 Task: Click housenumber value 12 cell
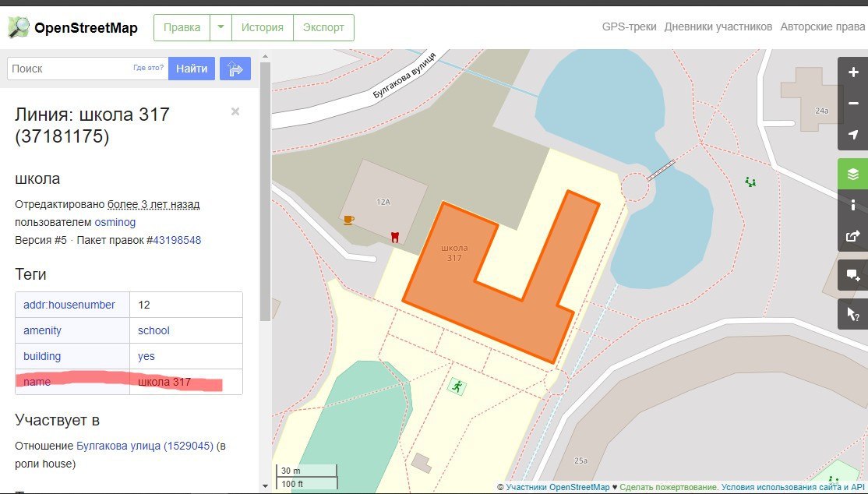pos(186,305)
